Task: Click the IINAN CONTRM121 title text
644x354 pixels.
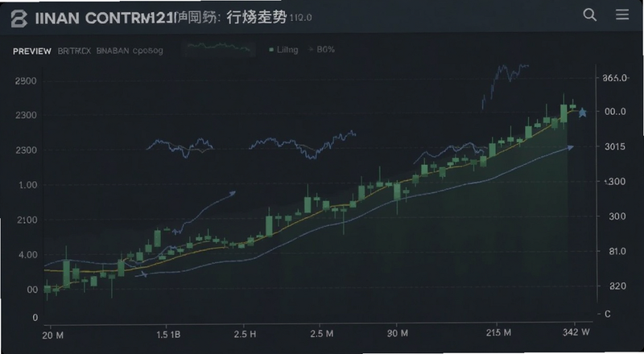Action: pyautogui.click(x=105, y=19)
